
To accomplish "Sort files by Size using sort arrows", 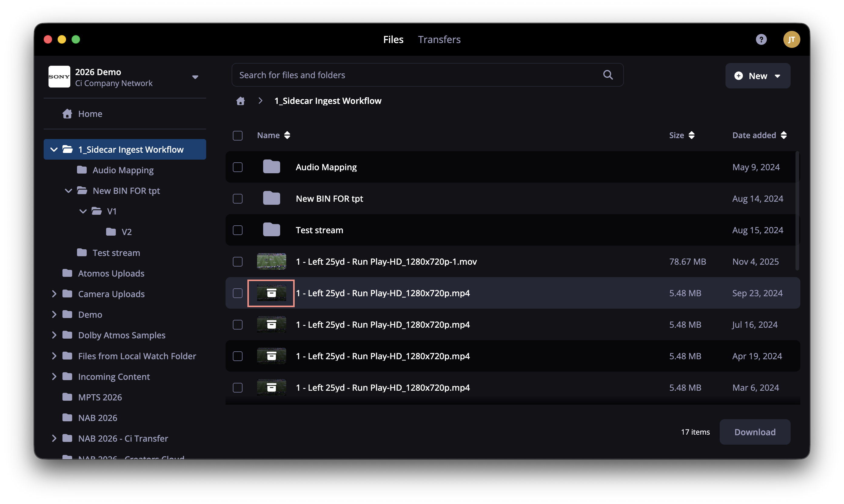I will click(692, 135).
